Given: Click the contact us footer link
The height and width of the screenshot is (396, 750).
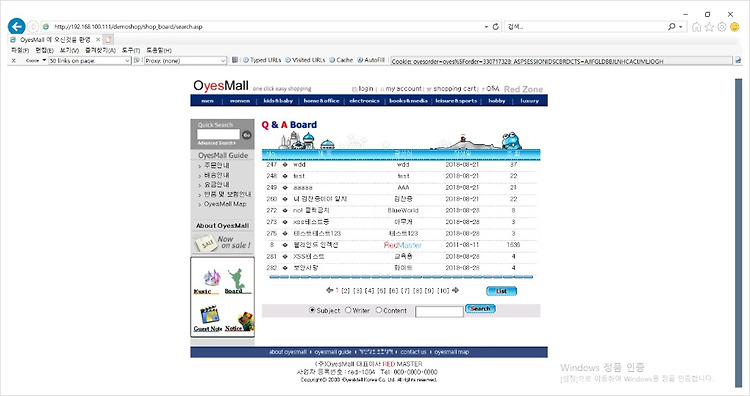Looking at the screenshot, I should click(x=413, y=352).
